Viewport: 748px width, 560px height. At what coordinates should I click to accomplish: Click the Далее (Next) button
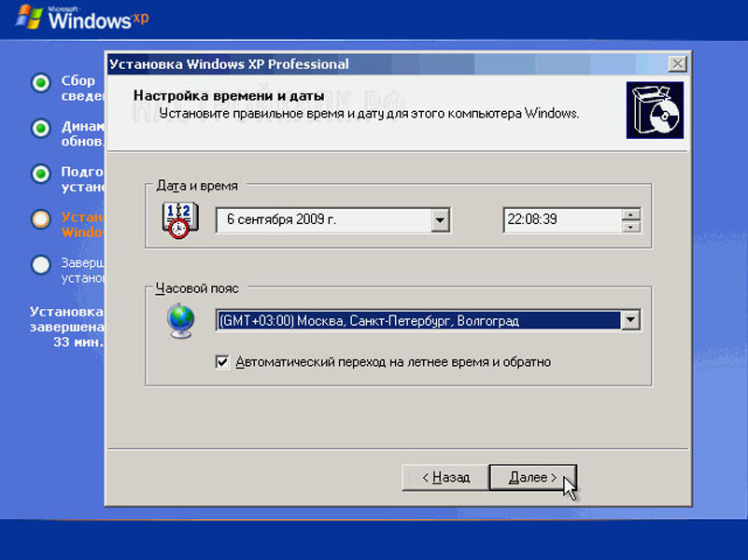[532, 477]
